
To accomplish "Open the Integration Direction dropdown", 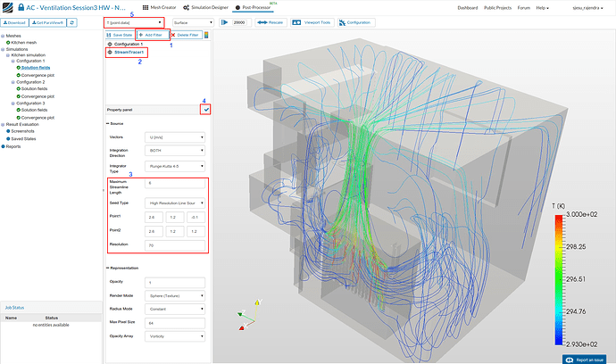I will (175, 153).
